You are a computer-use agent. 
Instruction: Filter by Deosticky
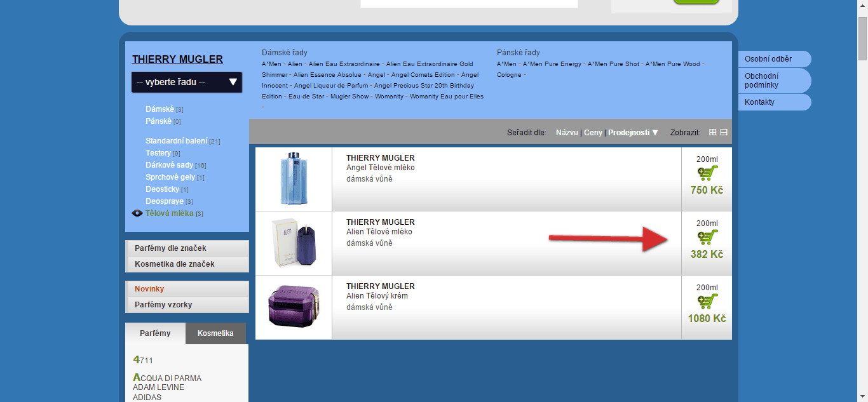click(162, 189)
